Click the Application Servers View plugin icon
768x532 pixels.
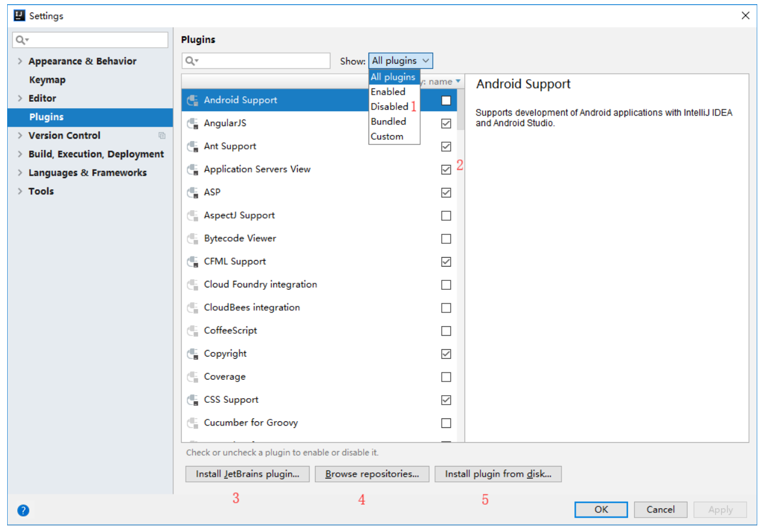tap(192, 170)
